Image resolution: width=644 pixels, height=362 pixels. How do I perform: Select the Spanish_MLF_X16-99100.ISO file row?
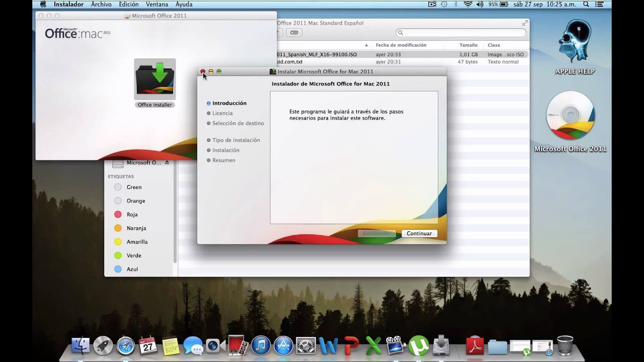coord(403,54)
